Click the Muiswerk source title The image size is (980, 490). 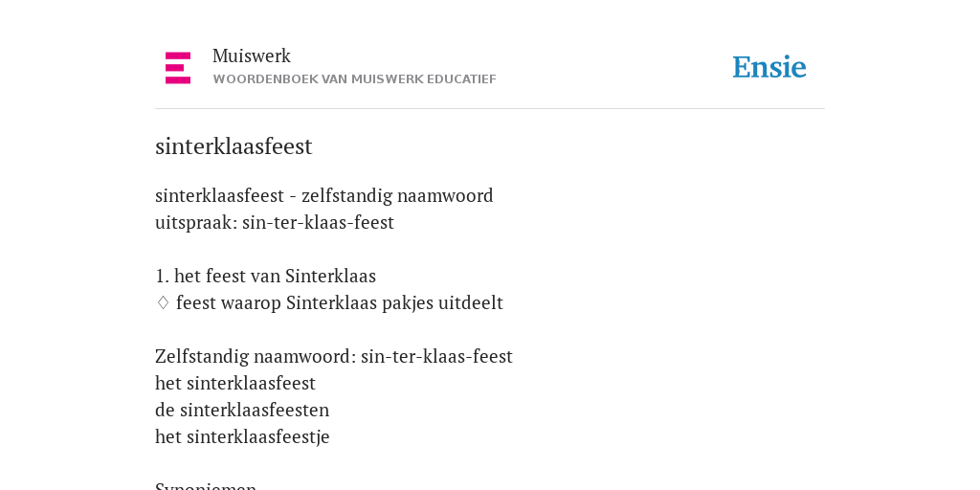coord(252,56)
